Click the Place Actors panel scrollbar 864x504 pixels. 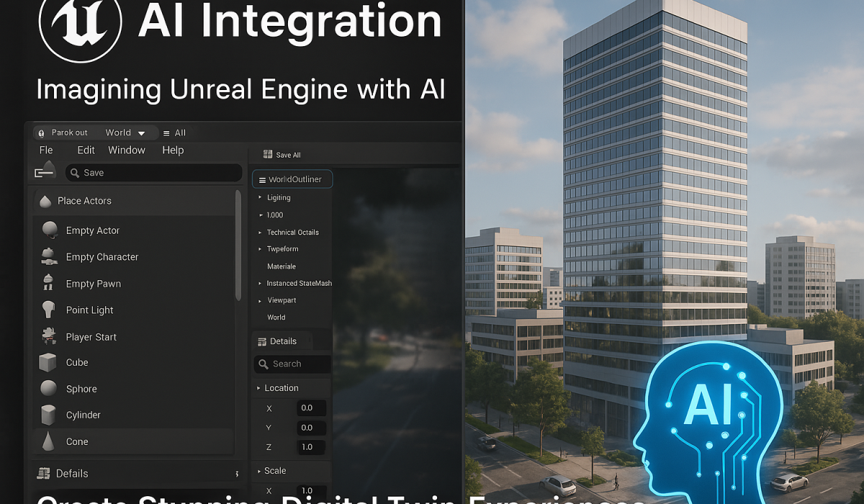pos(238,245)
